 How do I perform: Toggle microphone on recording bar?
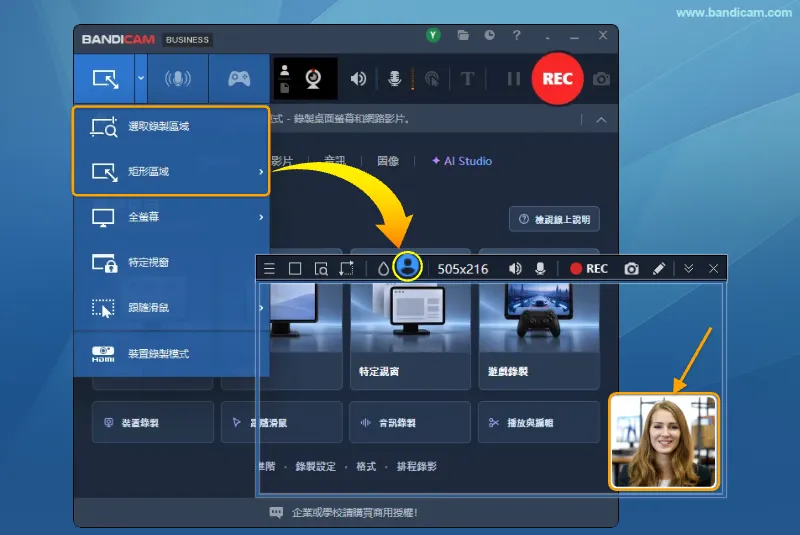[540, 269]
